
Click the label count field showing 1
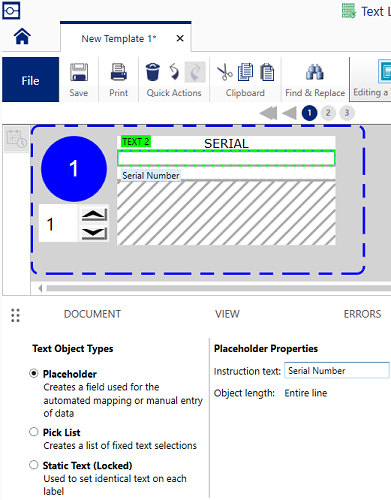tap(57, 224)
